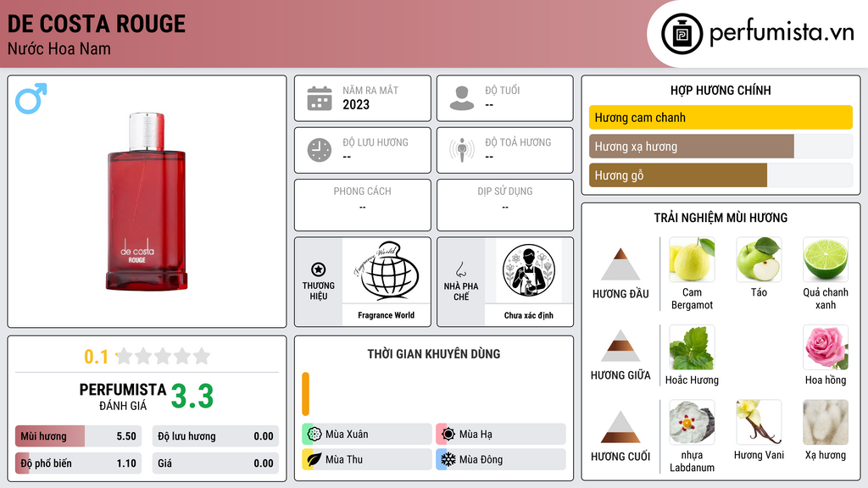
Task: Open the perfumer illustration labeled Chưa xác định
Action: (529, 270)
